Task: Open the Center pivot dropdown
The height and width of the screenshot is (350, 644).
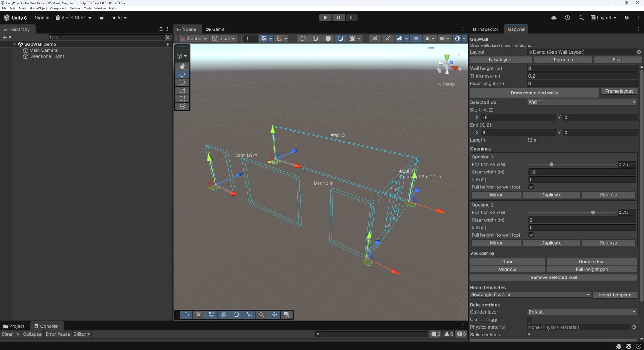Action: pyautogui.click(x=194, y=39)
